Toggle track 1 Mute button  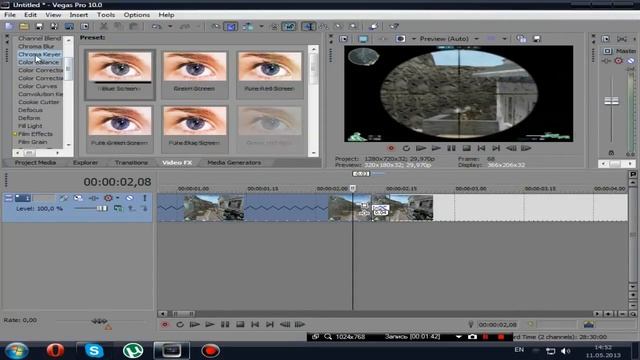pyautogui.click(x=129, y=198)
